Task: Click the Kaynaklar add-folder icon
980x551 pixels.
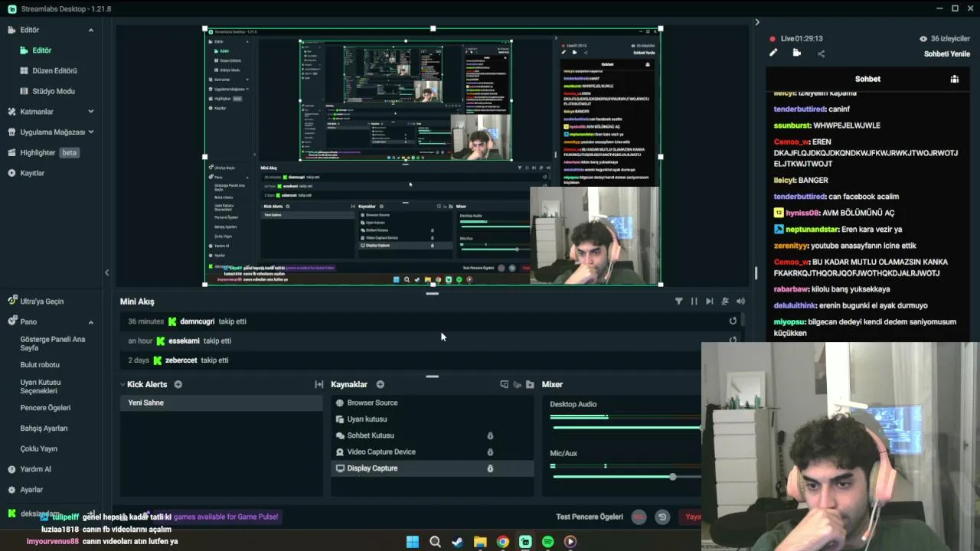Action: coord(530,384)
